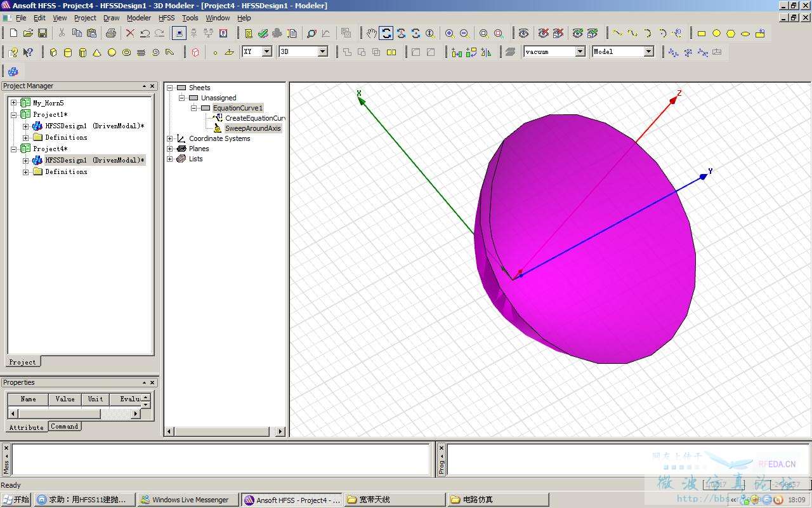Select the Draw Spline tool

632,33
